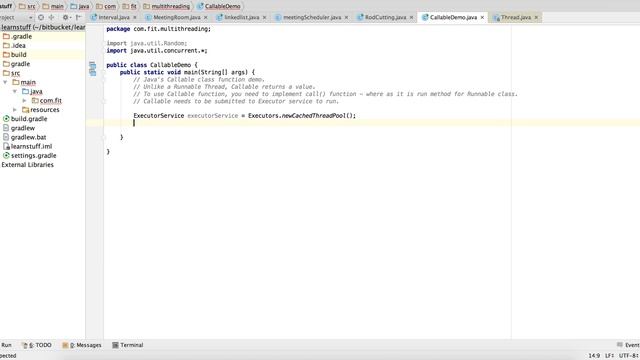Click the java breadcrumb in navigation bar
The image size is (640, 360).
point(80,7)
